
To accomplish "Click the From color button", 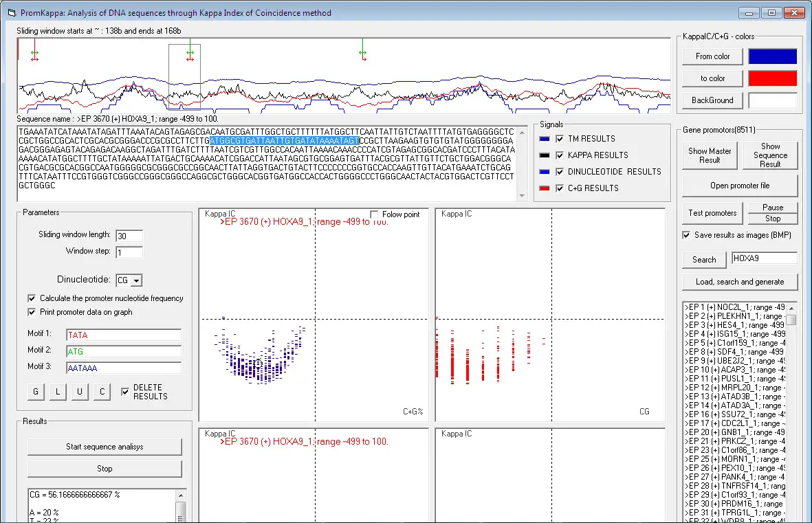I will click(x=712, y=56).
